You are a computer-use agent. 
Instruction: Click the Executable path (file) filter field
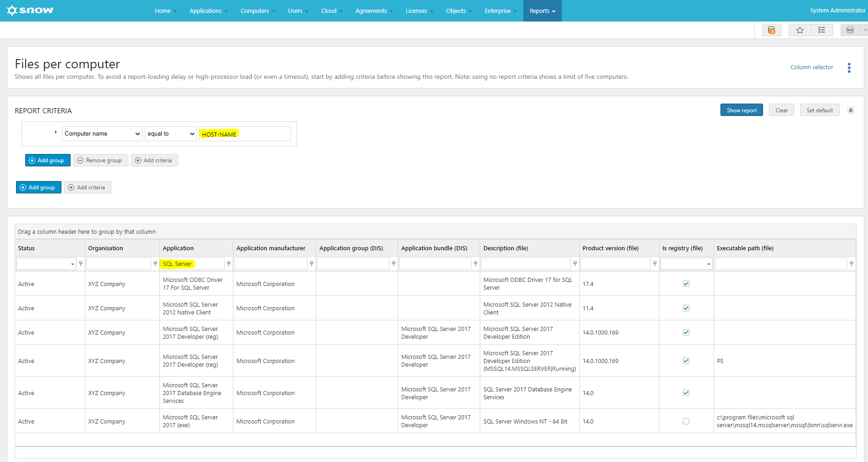pos(781,264)
